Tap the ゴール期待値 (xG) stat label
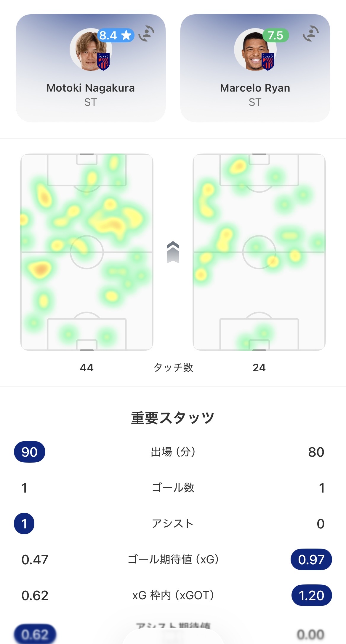This screenshot has height=644, width=346. [x=173, y=560]
